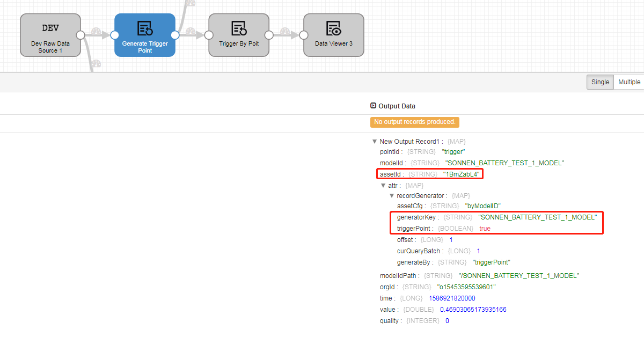
Task: Click gauge icon between Dev source and Generate Trigger
Action: 97,32
